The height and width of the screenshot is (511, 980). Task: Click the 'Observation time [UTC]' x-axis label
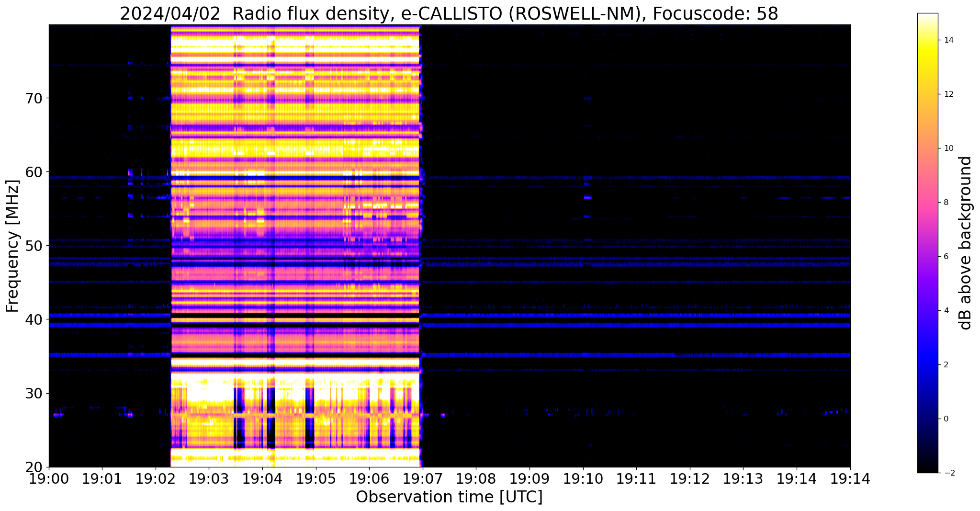pyautogui.click(x=449, y=497)
